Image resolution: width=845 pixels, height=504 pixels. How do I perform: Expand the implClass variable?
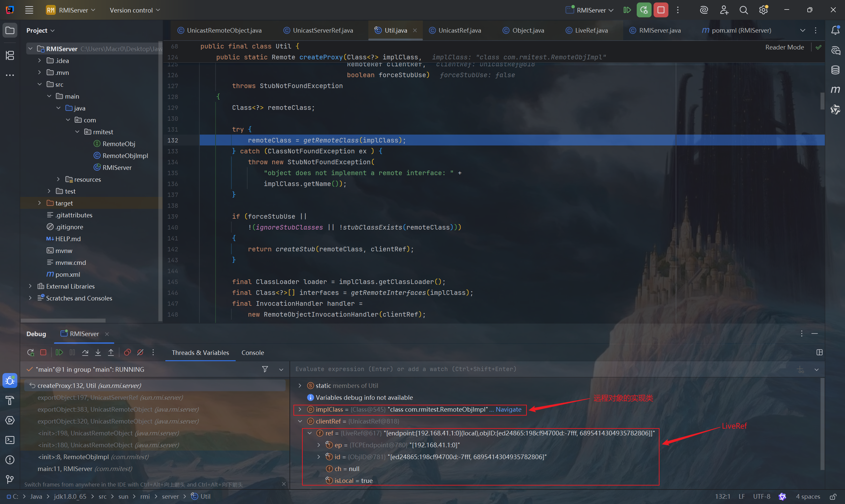point(300,409)
